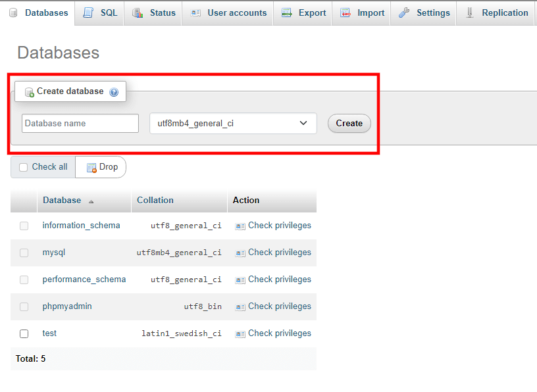Screen dimensions: 537x392
Task: Click the privileges icon for test
Action: point(240,334)
